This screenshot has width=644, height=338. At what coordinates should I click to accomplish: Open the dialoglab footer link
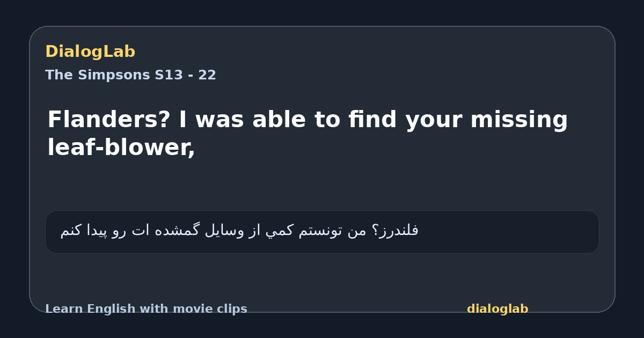pyautogui.click(x=497, y=309)
